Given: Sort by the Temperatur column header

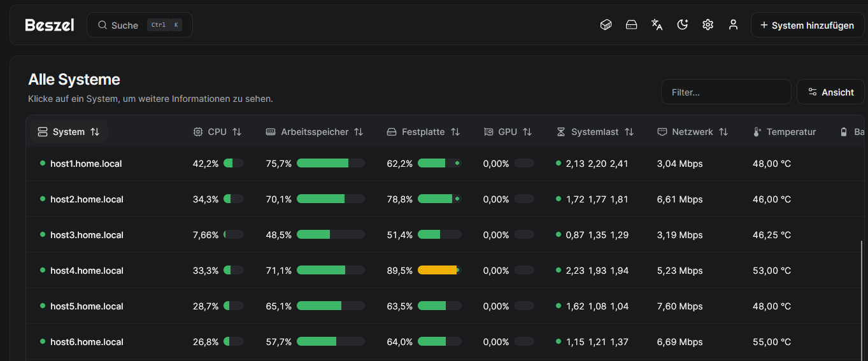Looking at the screenshot, I should 785,132.
